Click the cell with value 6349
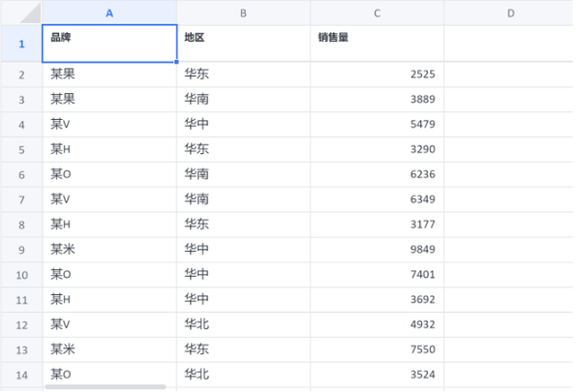The width and height of the screenshot is (581, 392). [377, 199]
